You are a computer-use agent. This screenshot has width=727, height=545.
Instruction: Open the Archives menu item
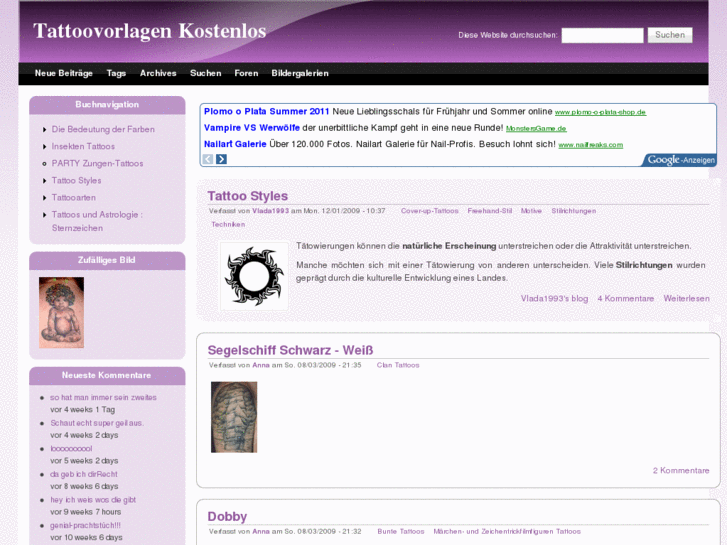click(158, 73)
